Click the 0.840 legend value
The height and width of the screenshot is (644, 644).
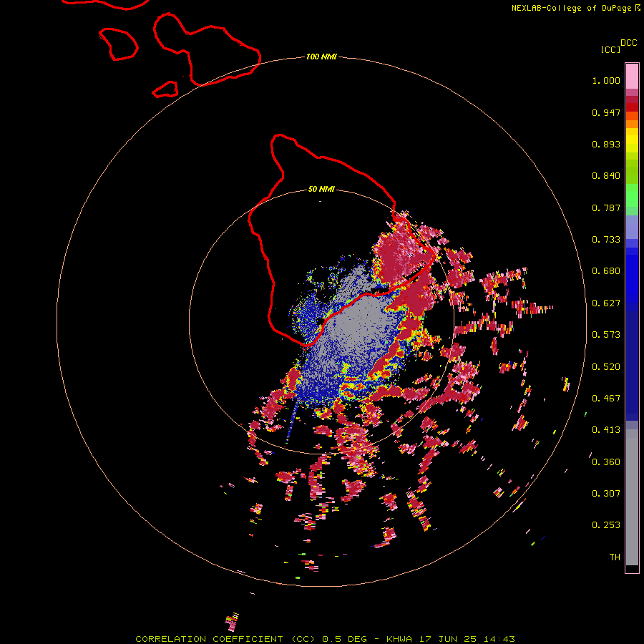pos(606,176)
